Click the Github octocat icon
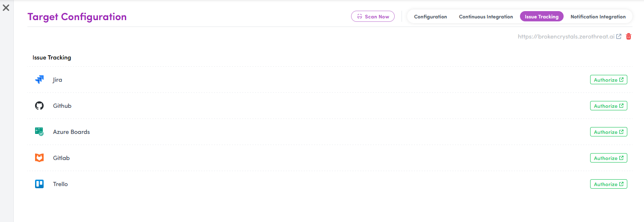 39,106
